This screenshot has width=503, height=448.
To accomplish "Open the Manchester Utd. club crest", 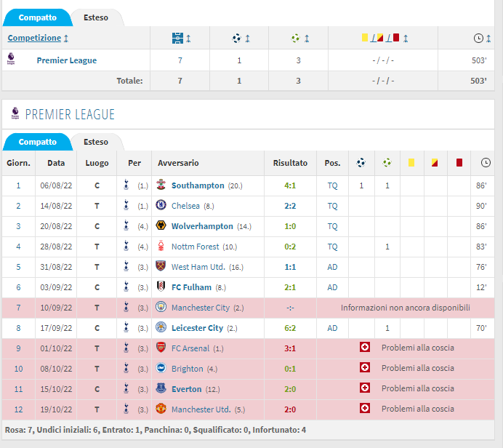I will coord(161,409).
